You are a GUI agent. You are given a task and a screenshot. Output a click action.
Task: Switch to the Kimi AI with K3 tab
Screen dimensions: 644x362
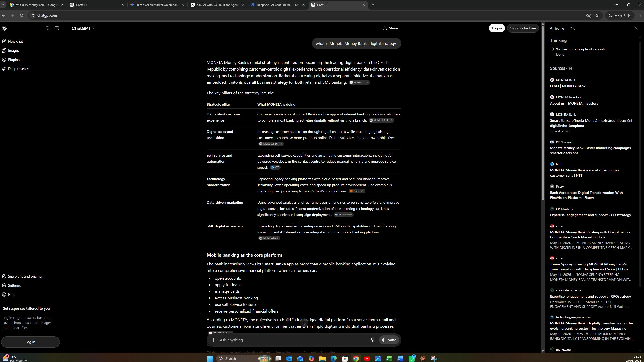tap(217, 5)
